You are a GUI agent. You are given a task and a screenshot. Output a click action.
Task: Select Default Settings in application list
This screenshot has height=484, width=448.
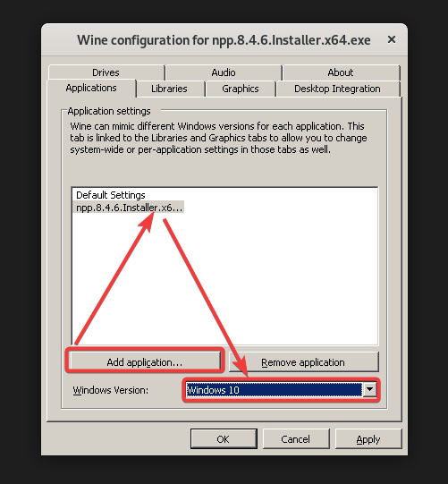(x=111, y=195)
